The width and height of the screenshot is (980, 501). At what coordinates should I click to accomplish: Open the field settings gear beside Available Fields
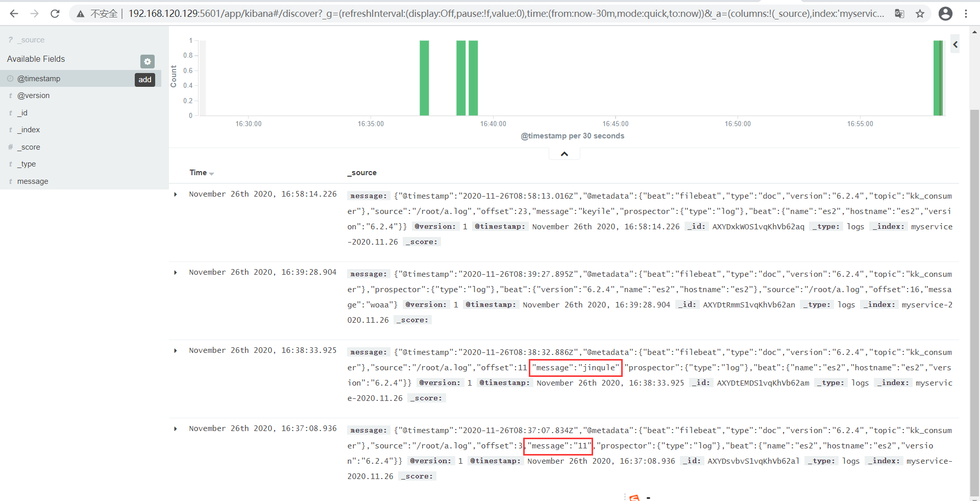click(147, 61)
